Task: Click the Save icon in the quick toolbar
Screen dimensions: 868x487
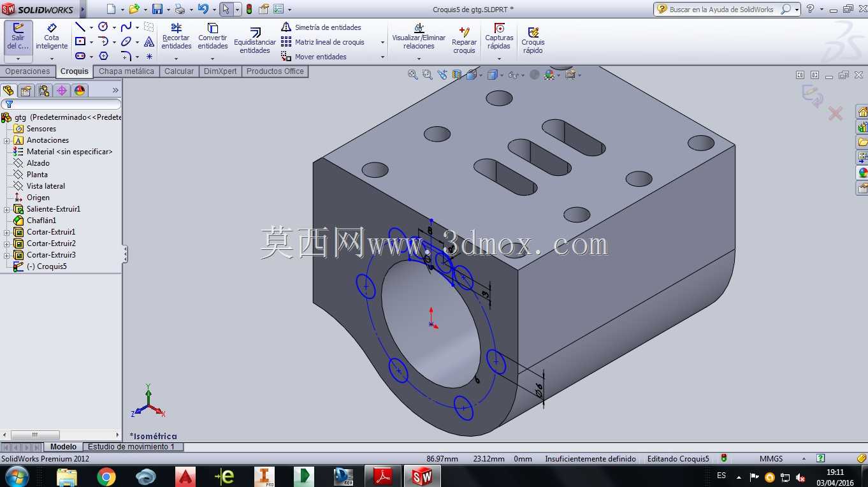Action: point(157,10)
